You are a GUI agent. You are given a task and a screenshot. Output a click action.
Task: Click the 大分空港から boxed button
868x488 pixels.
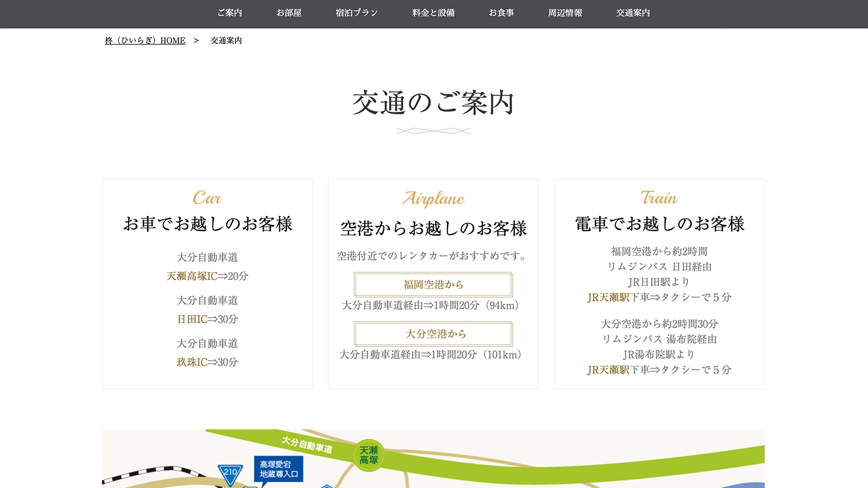coord(433,334)
